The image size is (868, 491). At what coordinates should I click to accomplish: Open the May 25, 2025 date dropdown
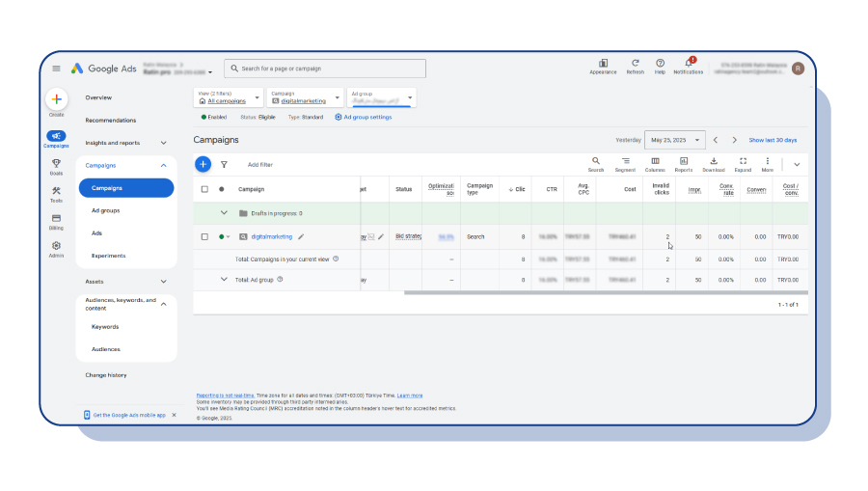tap(675, 140)
